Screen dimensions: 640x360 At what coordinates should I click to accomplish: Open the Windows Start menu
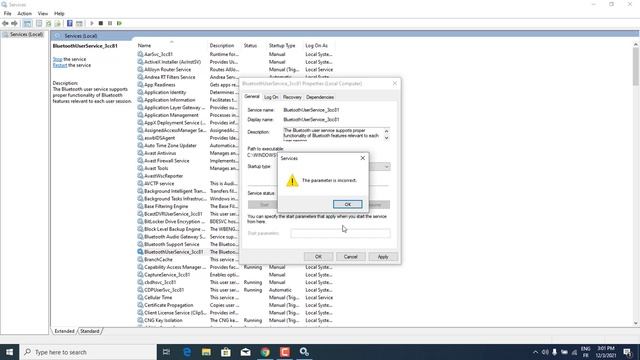coord(9,352)
